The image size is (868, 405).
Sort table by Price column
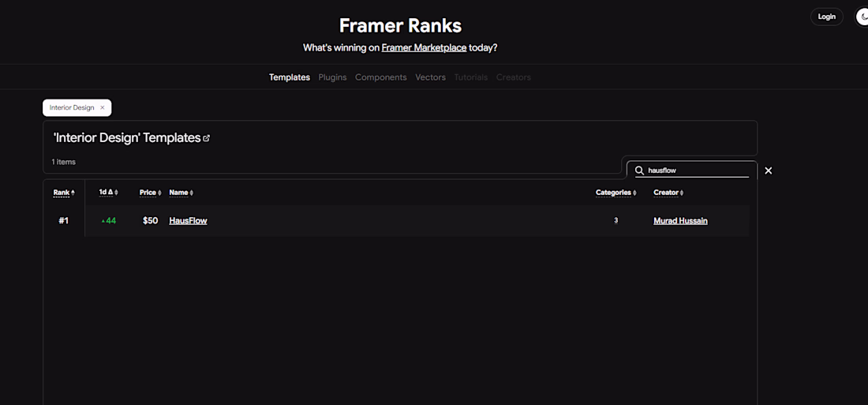coord(150,193)
